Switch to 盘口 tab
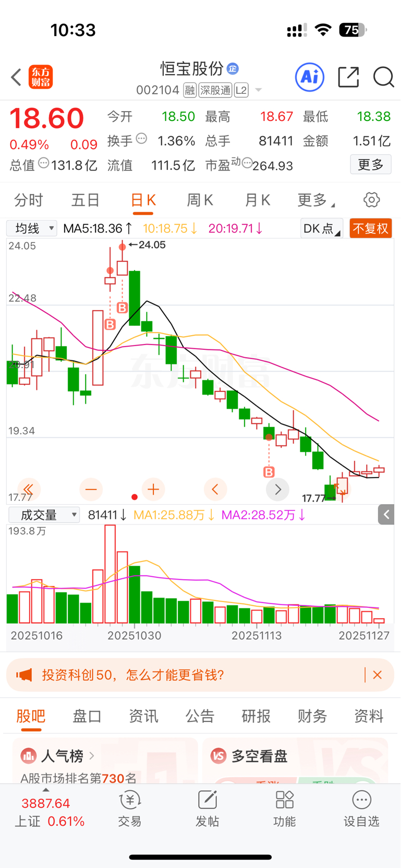Screen dimensions: 401x868 87,716
